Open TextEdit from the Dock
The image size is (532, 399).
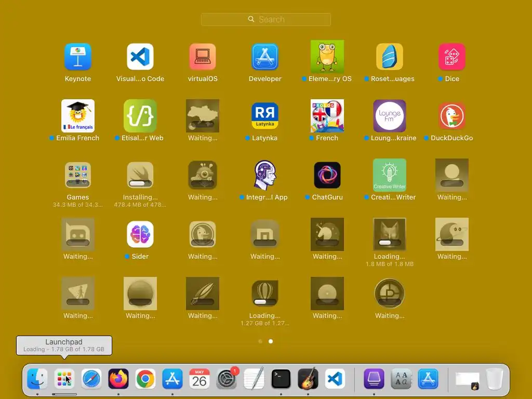point(254,379)
